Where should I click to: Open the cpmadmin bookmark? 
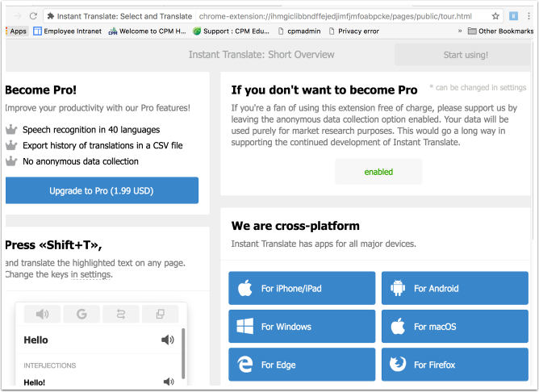[299, 31]
